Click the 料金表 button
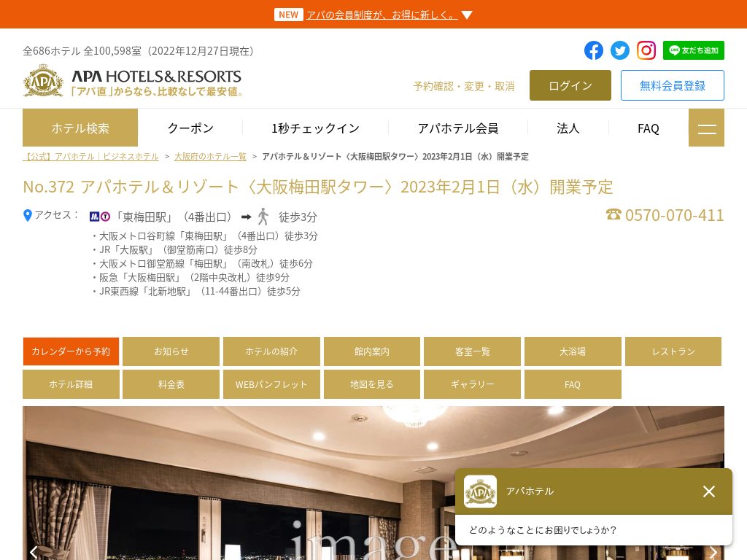This screenshot has height=560, width=747. pos(171,384)
